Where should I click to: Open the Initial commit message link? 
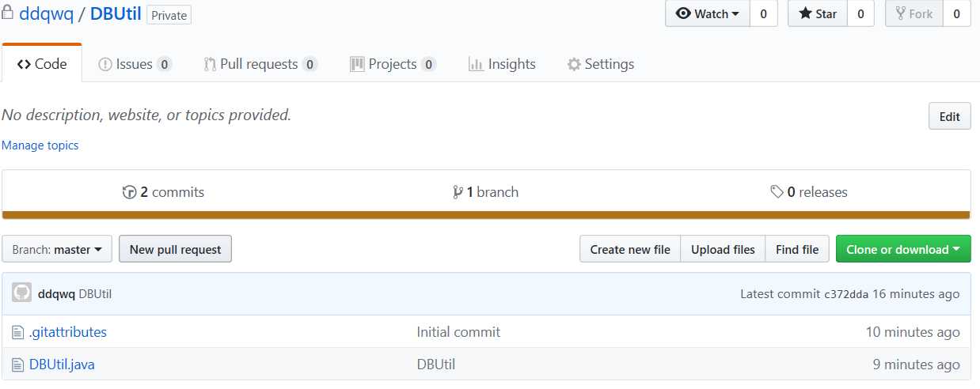tap(458, 332)
